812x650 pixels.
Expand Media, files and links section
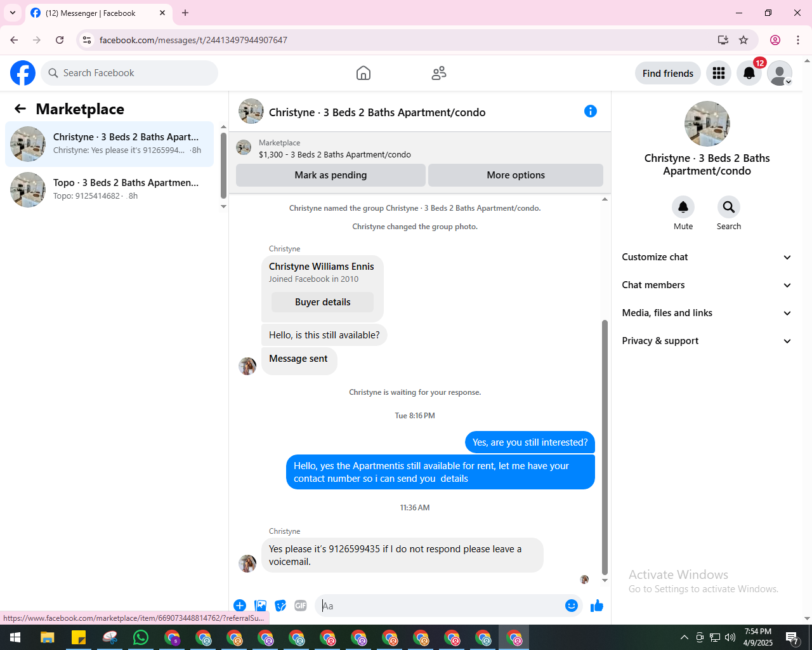click(x=707, y=313)
